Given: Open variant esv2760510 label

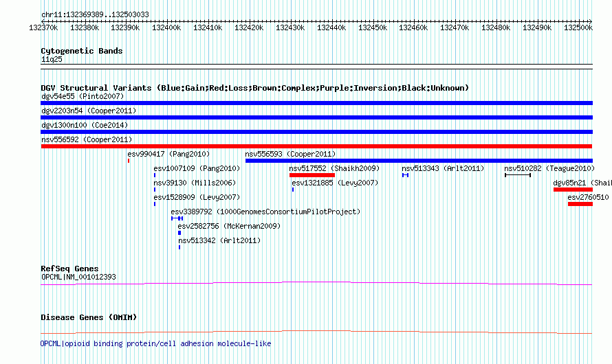Looking at the screenshot, I should pos(588,197).
